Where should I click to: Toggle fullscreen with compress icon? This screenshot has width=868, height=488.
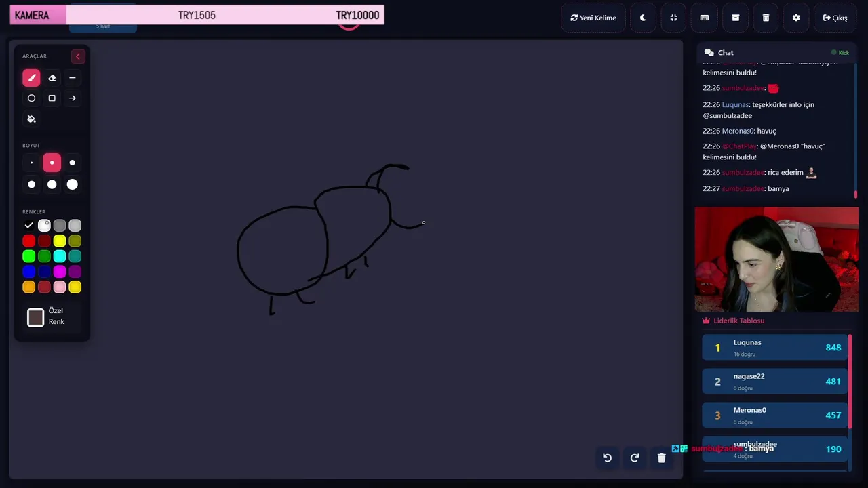pos(673,18)
